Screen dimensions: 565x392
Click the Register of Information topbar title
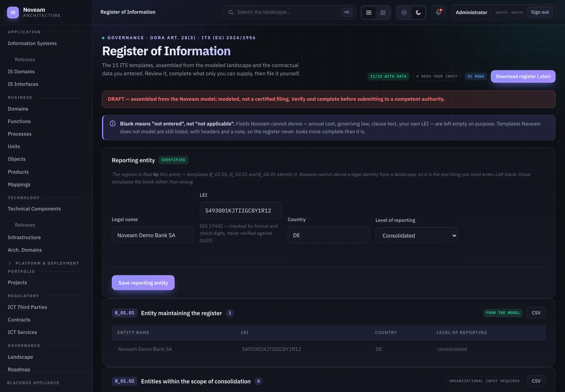(x=128, y=12)
